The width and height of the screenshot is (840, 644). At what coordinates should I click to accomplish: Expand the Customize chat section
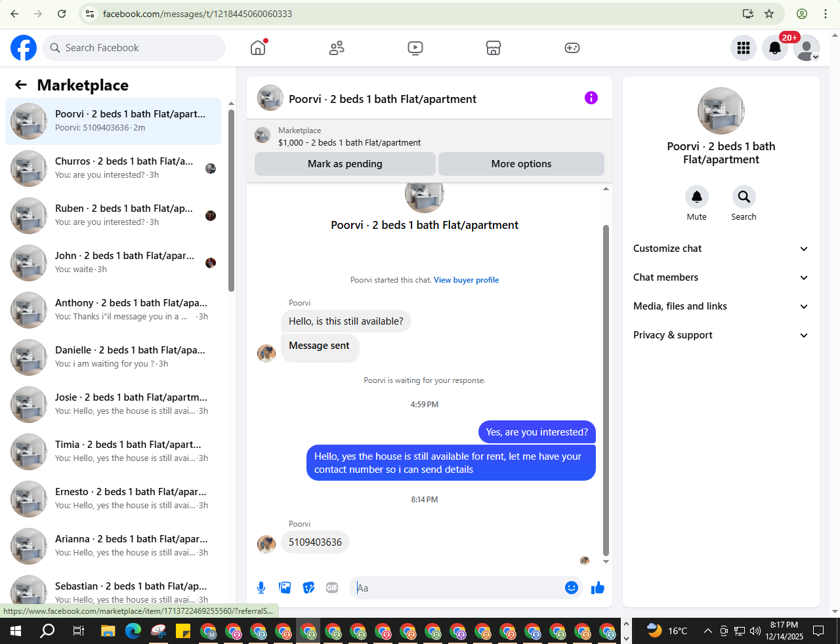721,249
